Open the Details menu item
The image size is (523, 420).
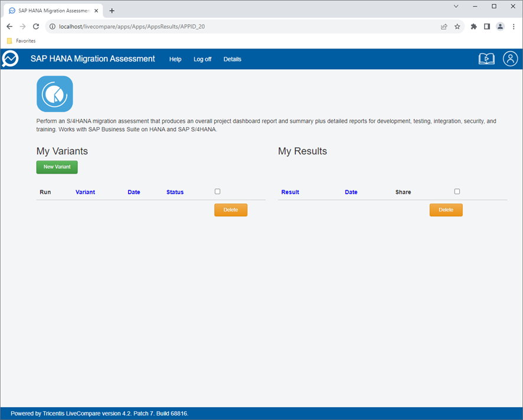pyautogui.click(x=232, y=59)
